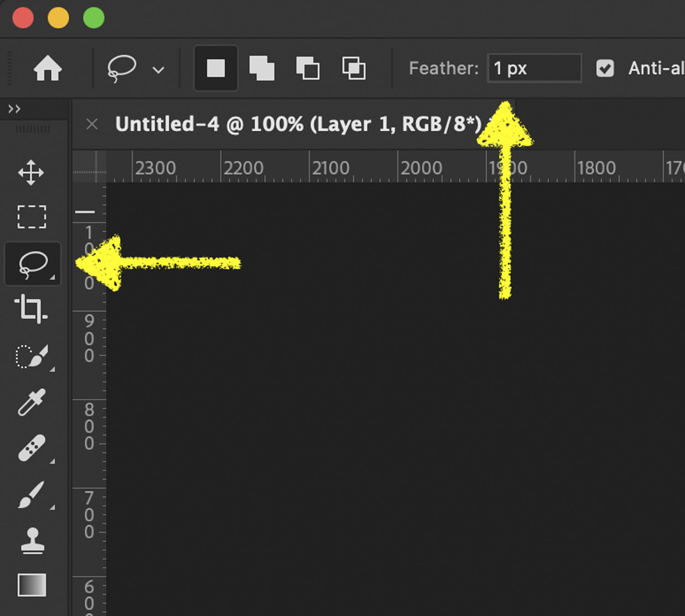
Task: Choose Subtract from selection mode
Action: pos(308,68)
